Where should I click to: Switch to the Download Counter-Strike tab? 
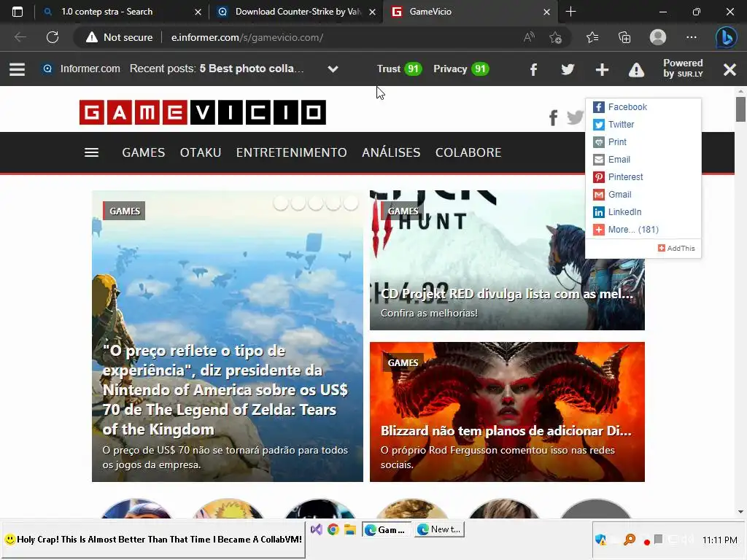[296, 12]
